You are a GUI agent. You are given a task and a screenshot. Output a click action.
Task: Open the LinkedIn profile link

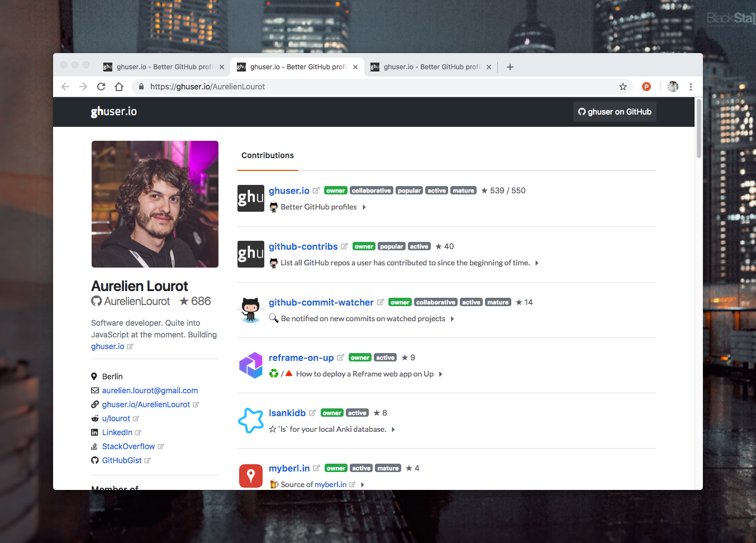pos(117,432)
